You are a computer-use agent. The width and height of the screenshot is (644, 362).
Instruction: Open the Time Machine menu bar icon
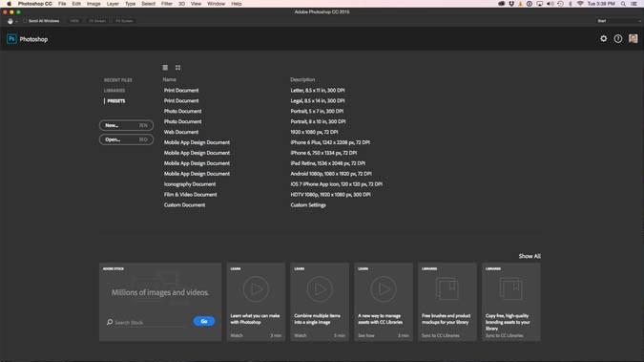tap(561, 4)
